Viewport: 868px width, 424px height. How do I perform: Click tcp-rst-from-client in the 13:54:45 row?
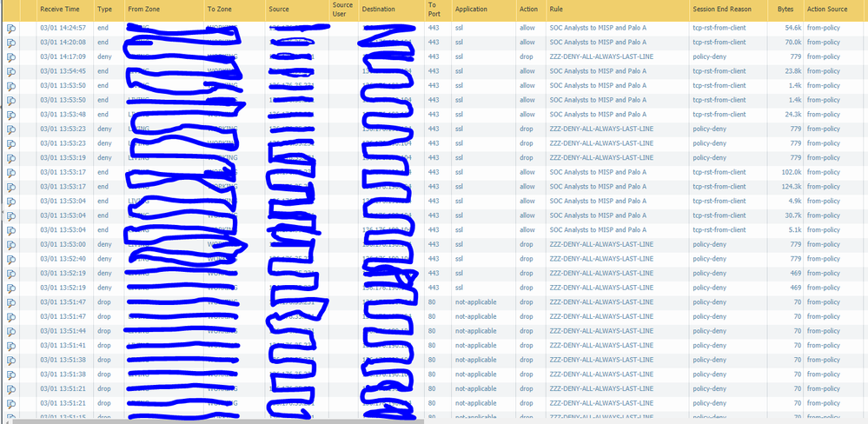pyautogui.click(x=719, y=71)
